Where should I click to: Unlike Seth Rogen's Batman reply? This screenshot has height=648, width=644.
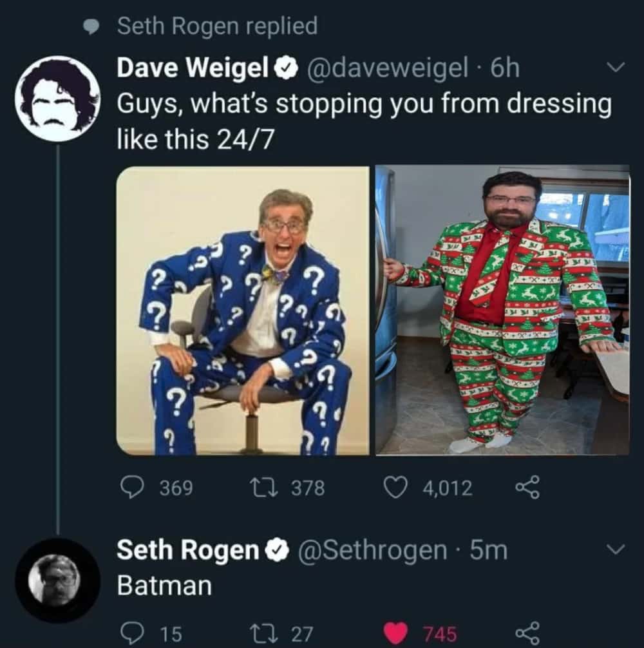pos(395,634)
